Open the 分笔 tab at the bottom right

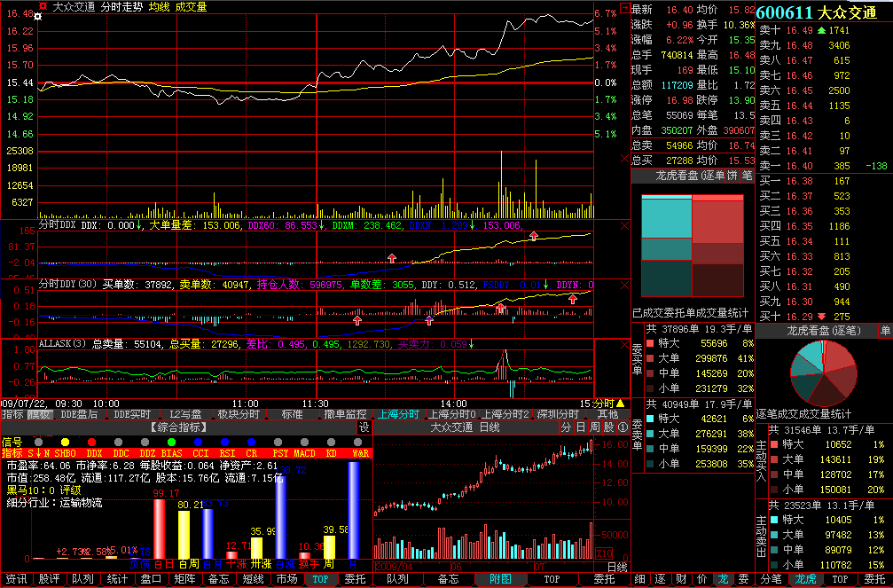772,579
